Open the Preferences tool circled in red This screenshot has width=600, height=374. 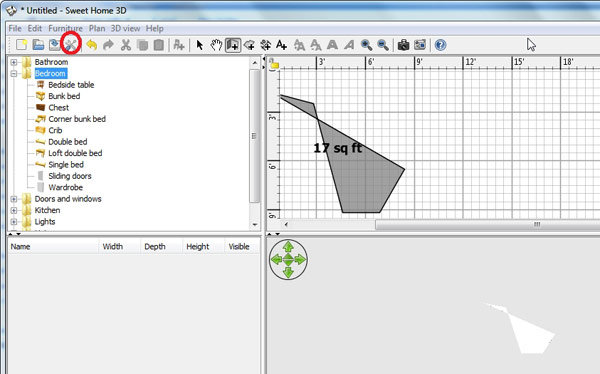(71, 45)
